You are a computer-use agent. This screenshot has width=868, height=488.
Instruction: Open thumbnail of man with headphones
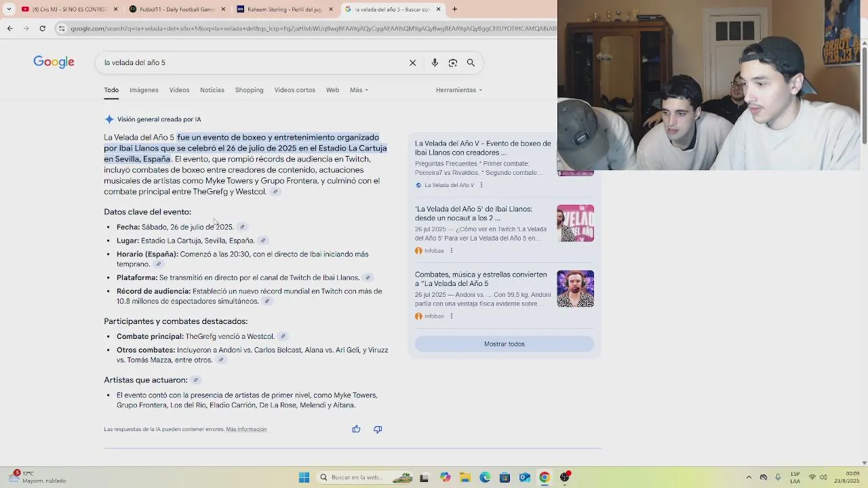(x=575, y=289)
